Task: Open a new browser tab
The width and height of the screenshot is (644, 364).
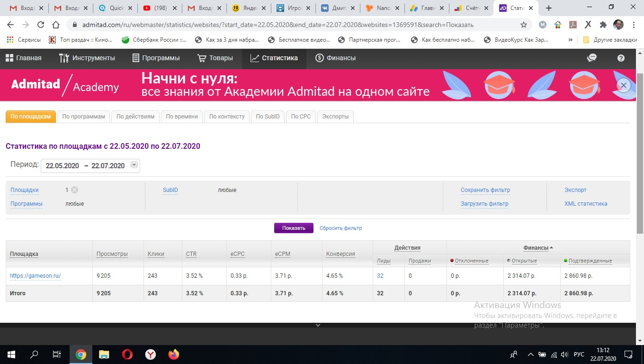Action: (549, 8)
